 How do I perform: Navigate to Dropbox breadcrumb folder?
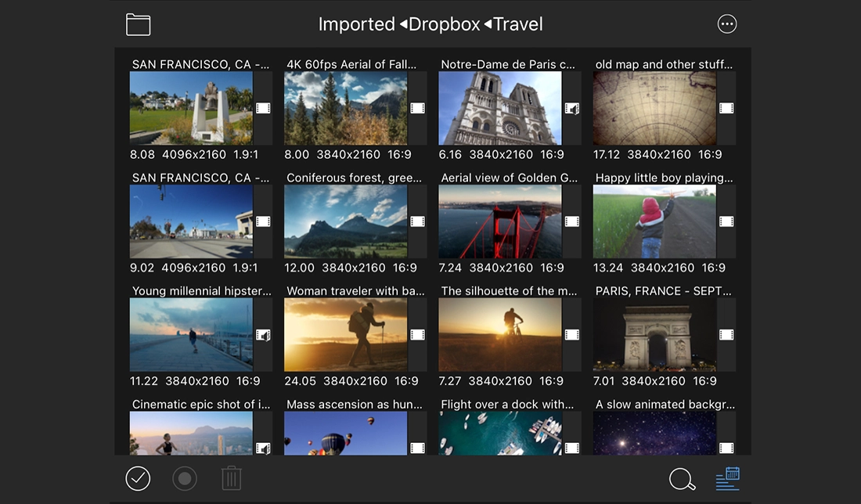[x=443, y=24]
